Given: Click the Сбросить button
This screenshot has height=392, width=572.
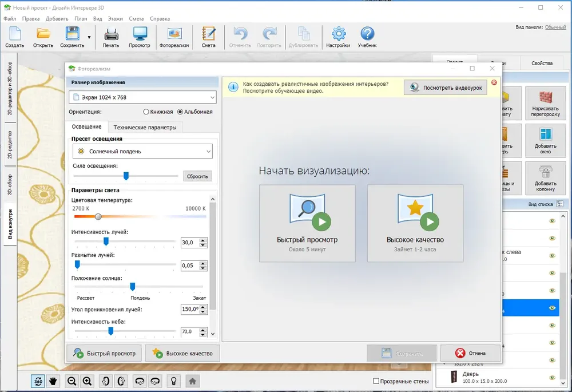Looking at the screenshot, I should tap(197, 176).
